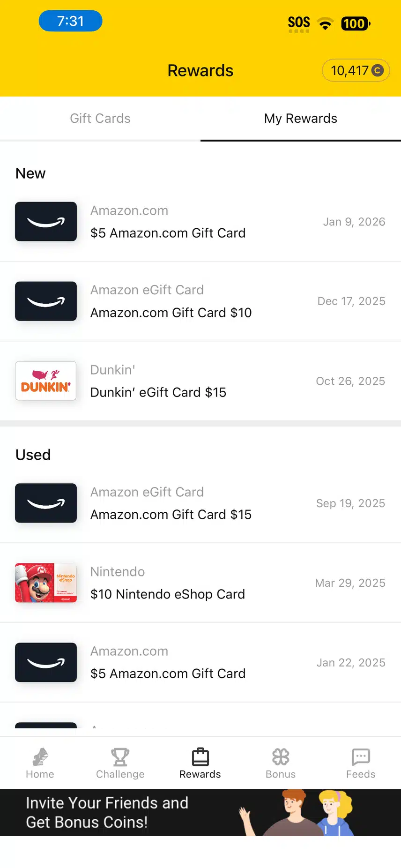Open the $5 Amazon card dated Jan 22, 2025
Image resolution: width=401 pixels, height=868 pixels.
pyautogui.click(x=168, y=673)
